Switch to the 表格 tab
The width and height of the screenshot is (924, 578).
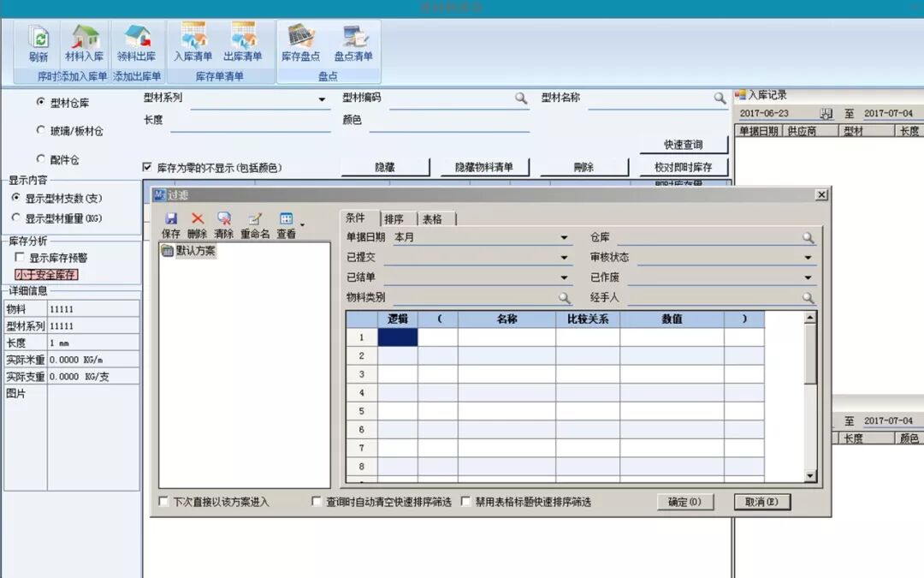(434, 218)
